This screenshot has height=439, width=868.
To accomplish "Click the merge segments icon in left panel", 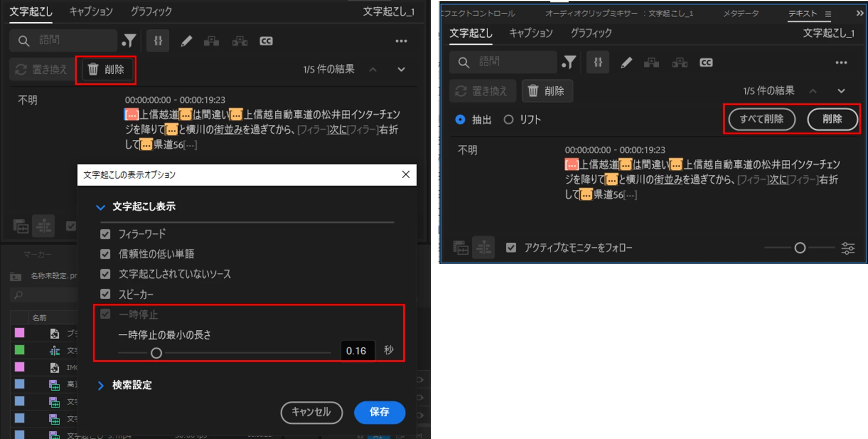I will coord(212,41).
